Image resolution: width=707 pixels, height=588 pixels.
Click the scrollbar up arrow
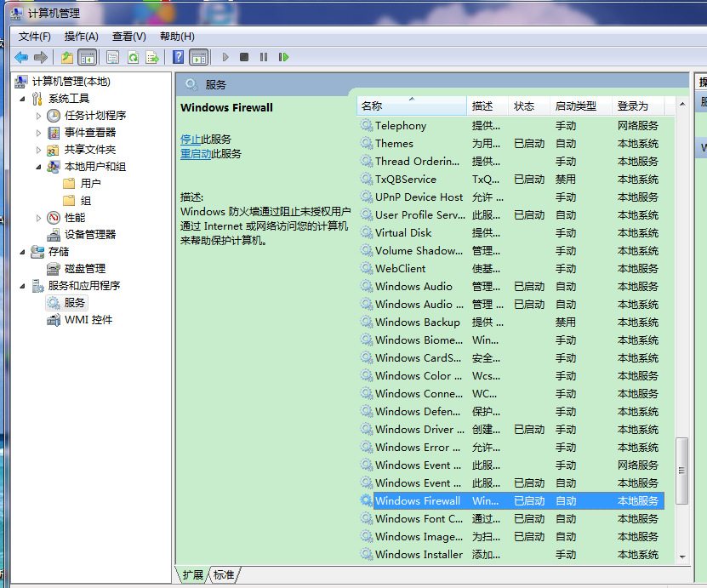[x=682, y=104]
